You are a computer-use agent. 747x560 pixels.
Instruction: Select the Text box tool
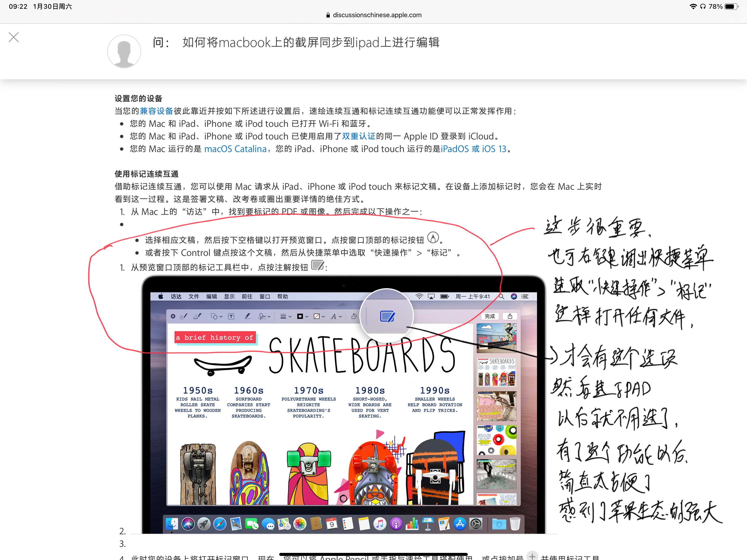coord(231,316)
